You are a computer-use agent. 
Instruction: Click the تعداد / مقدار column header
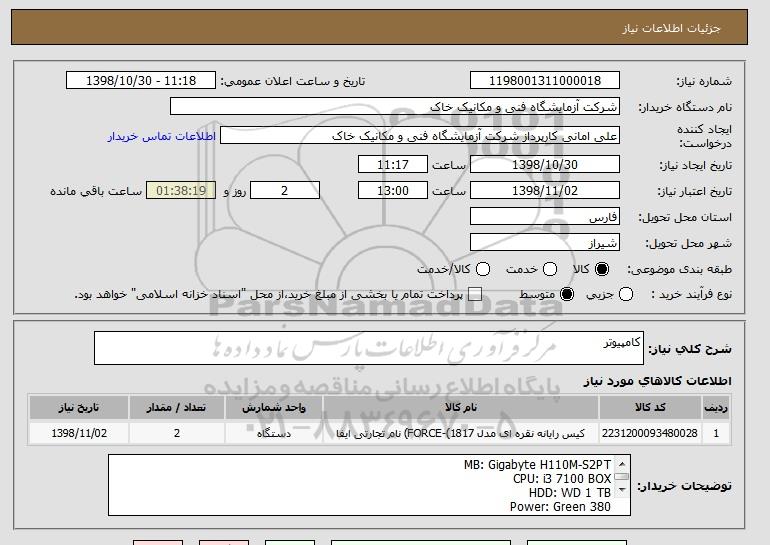pos(176,408)
